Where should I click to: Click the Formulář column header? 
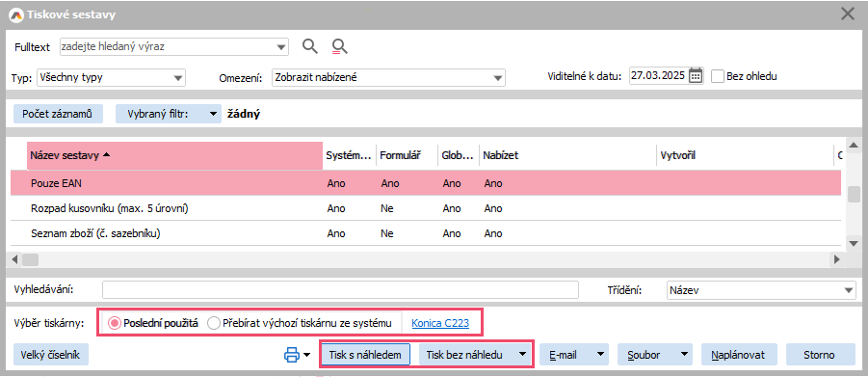coord(407,156)
